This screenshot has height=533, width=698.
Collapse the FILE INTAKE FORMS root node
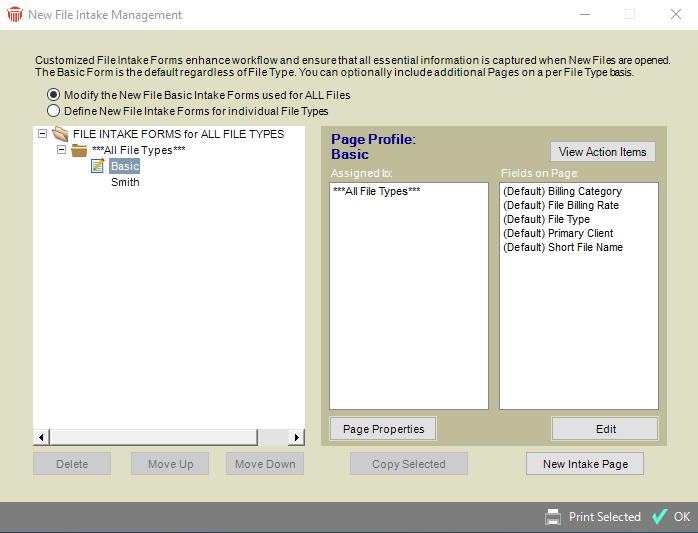(42, 134)
